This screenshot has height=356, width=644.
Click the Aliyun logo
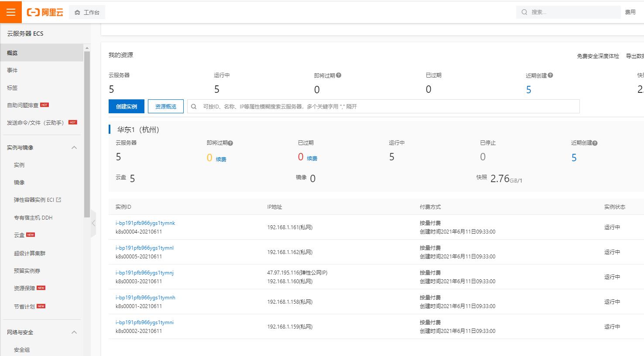point(45,12)
